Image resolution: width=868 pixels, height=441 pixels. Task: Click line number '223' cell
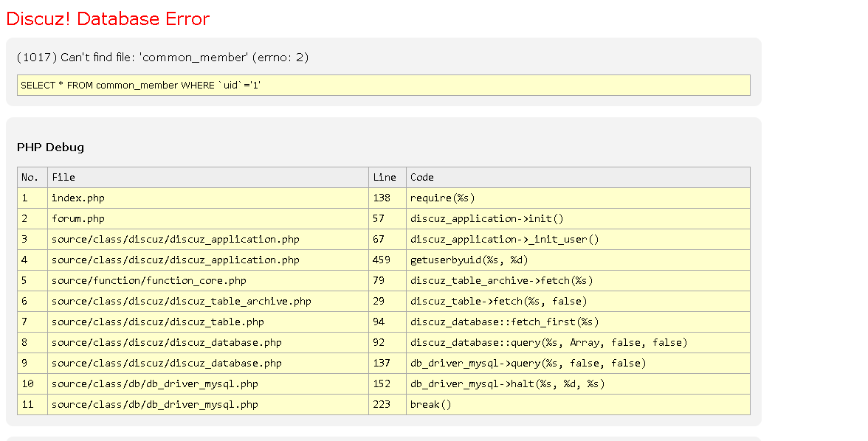[387, 404]
